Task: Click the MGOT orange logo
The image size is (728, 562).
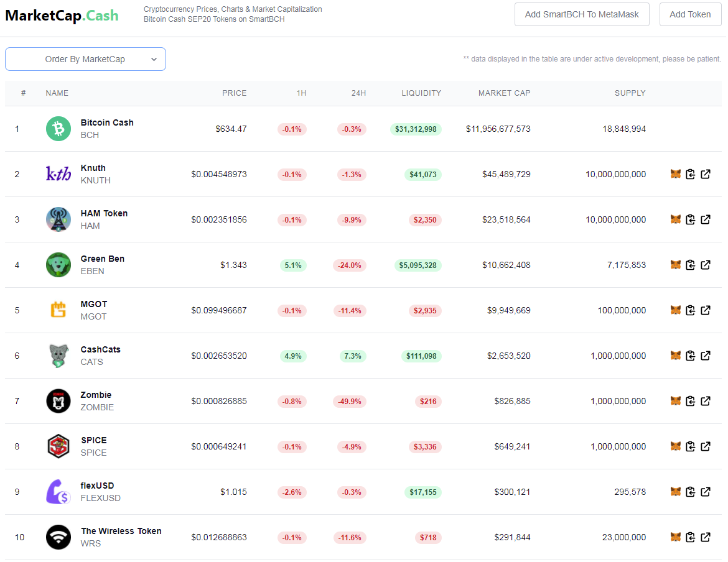Action: [58, 310]
